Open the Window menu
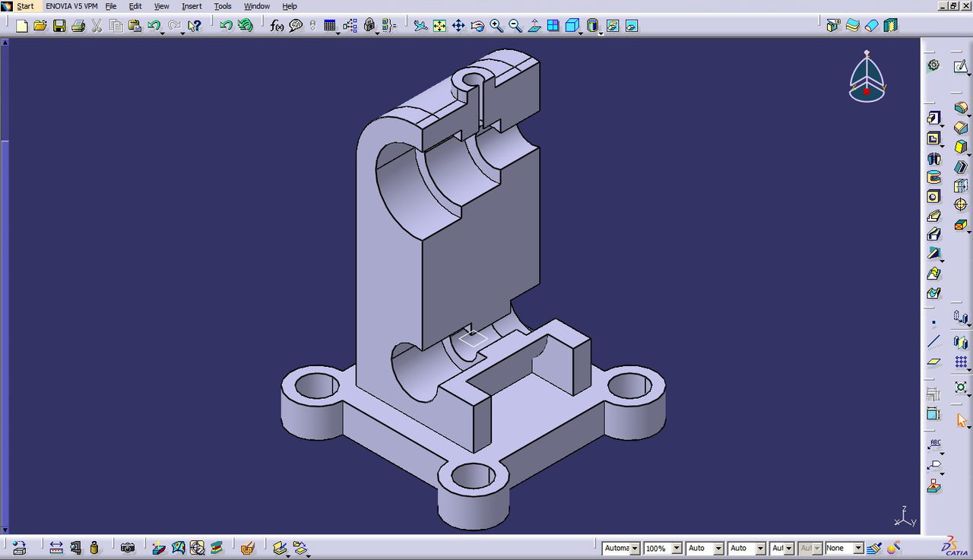Viewport: 973px width, 560px height. pyautogui.click(x=257, y=6)
